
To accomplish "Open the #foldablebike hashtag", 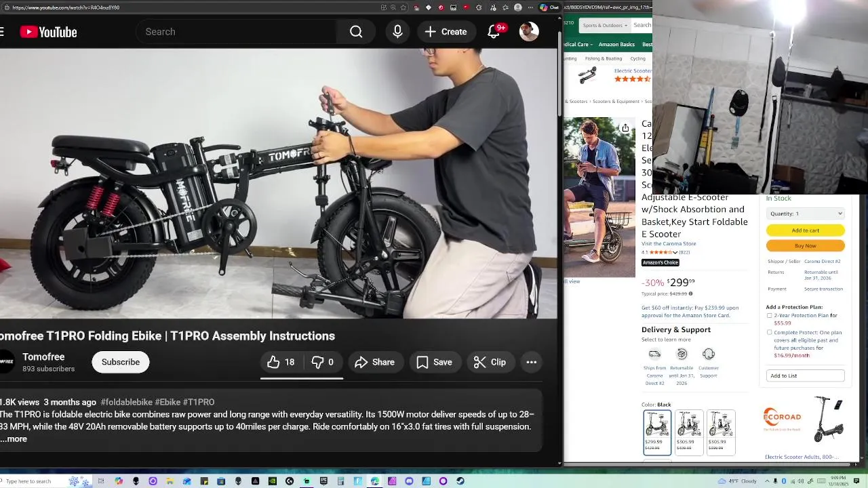I will [126, 402].
